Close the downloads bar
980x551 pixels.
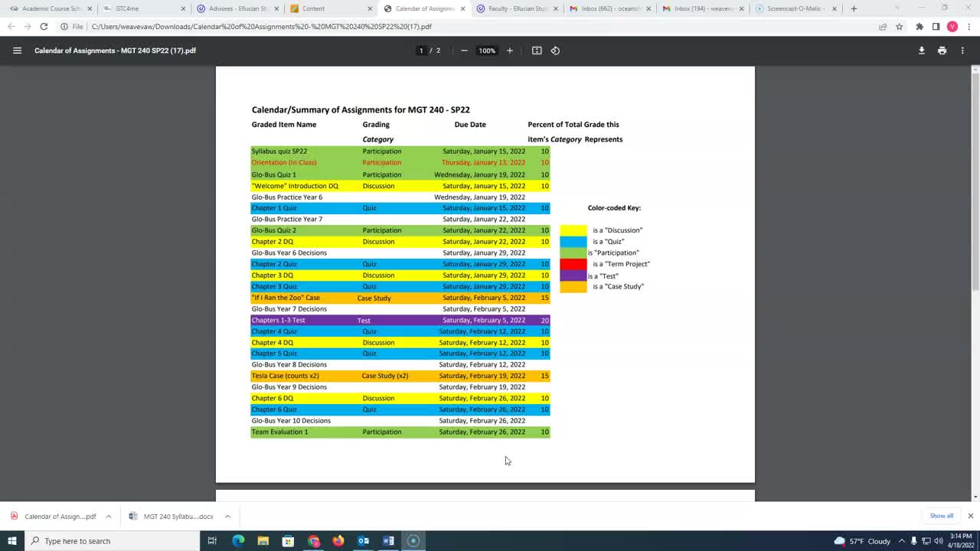970,516
